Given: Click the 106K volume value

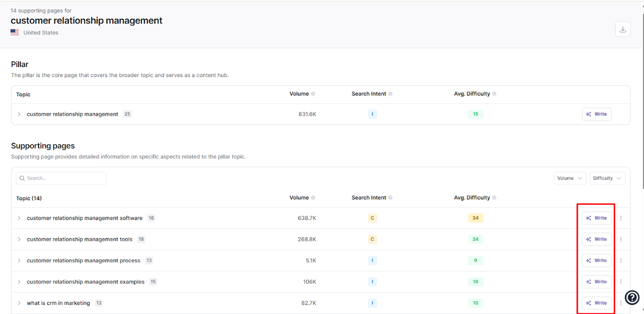Looking at the screenshot, I should coord(310,282).
